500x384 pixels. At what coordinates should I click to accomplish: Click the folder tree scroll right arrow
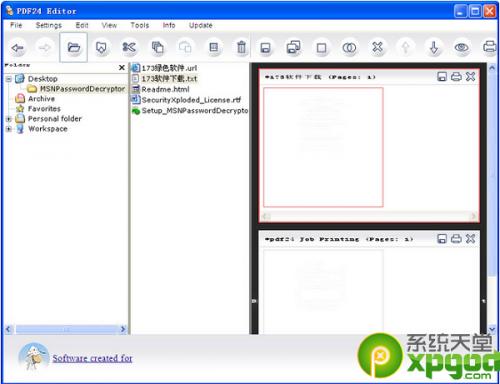pos(123,329)
